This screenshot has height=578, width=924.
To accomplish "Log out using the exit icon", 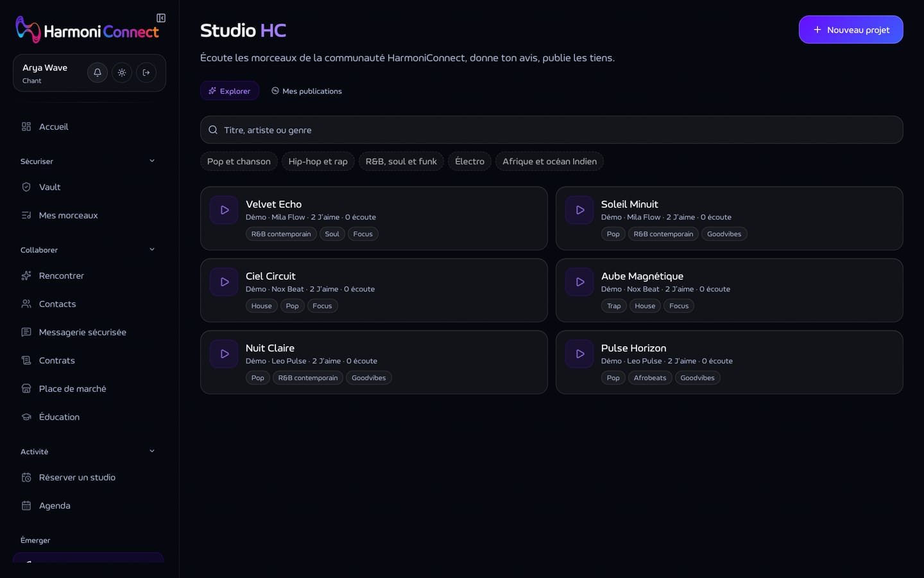I will [146, 73].
